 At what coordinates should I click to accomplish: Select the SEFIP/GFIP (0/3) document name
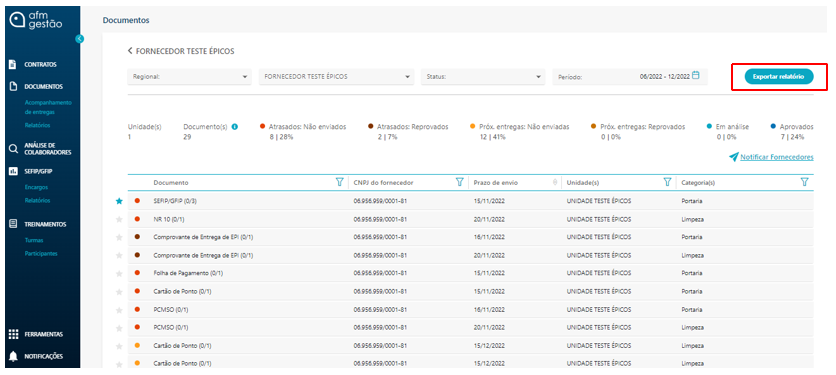[x=175, y=201]
